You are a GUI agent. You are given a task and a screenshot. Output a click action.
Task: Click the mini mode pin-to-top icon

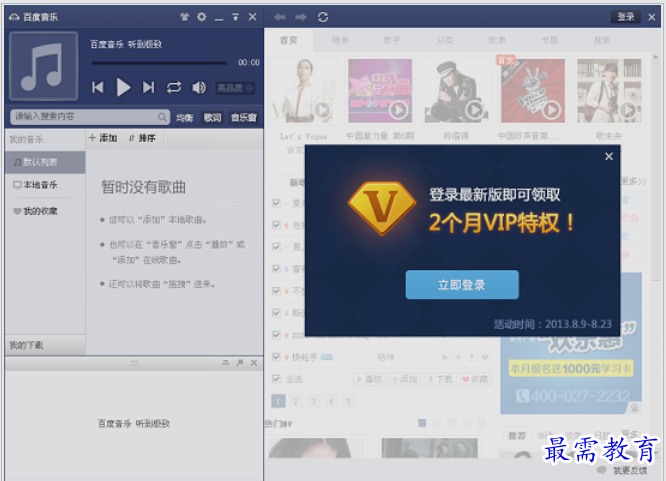(x=235, y=17)
